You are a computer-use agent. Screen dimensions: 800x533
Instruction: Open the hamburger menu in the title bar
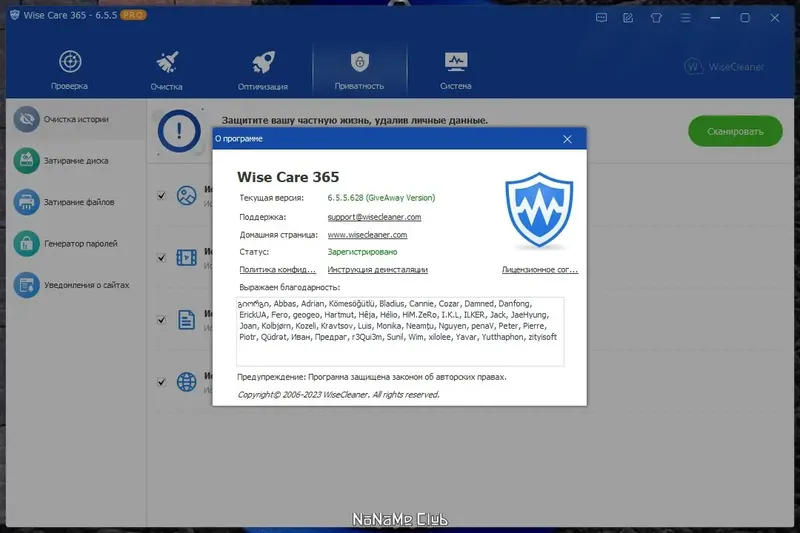point(686,18)
